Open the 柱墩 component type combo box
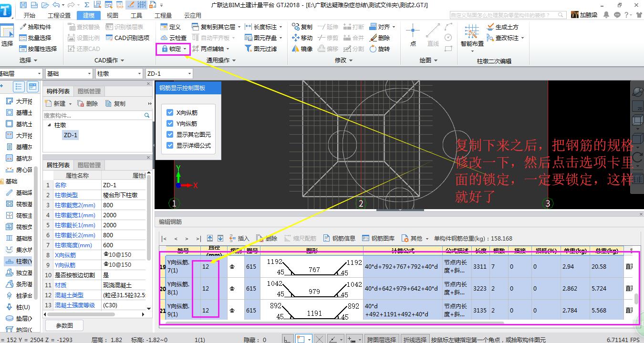The image size is (644, 343). (x=120, y=74)
